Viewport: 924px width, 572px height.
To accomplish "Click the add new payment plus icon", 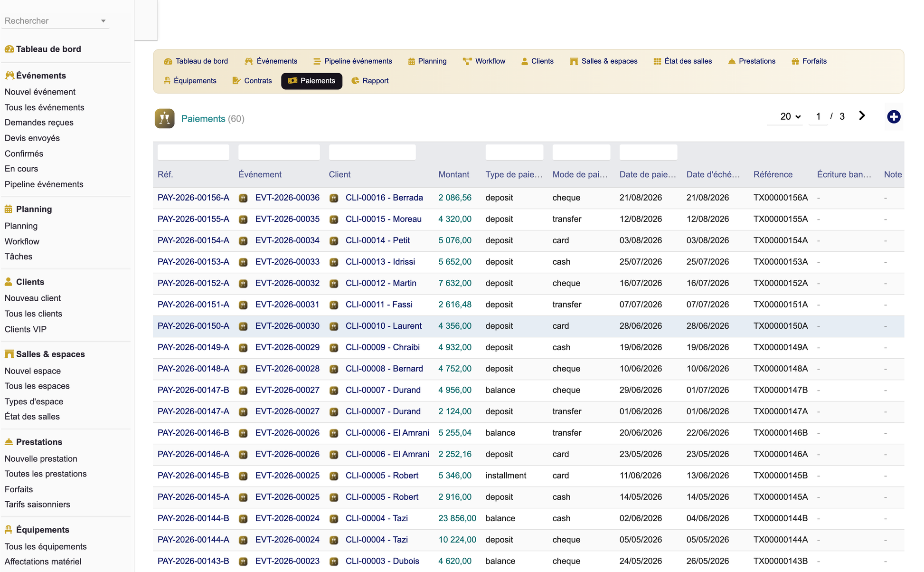I will (x=894, y=117).
